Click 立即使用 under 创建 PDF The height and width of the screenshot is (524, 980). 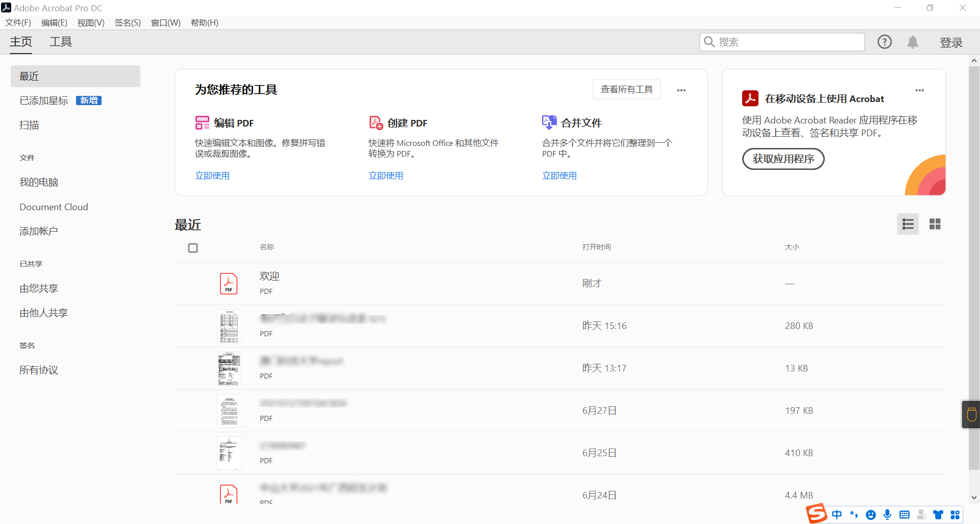click(x=386, y=176)
